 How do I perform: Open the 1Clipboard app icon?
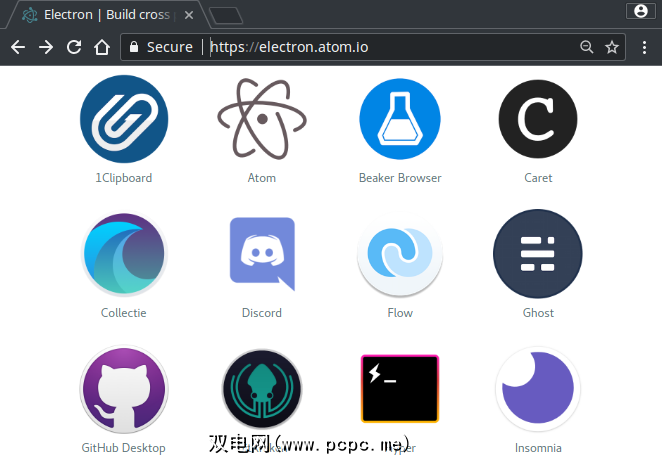click(x=124, y=118)
